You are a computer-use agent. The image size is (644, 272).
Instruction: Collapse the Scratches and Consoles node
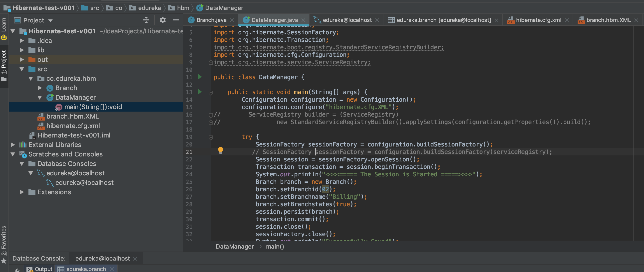click(13, 154)
